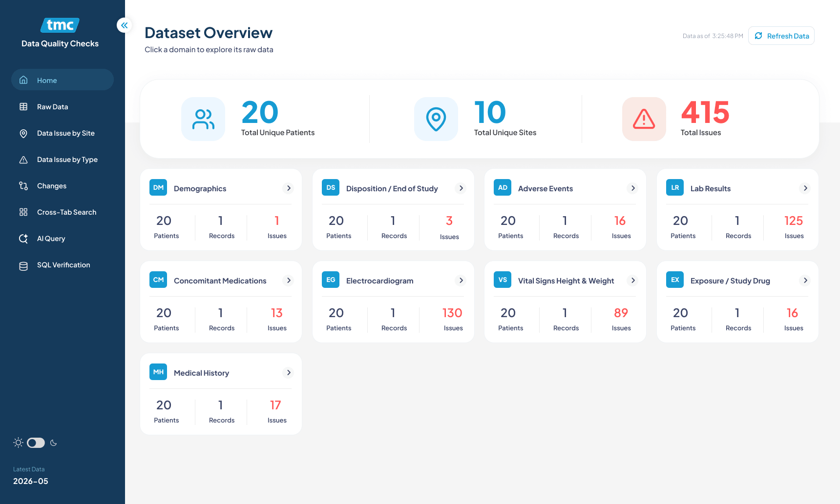Image resolution: width=840 pixels, height=504 pixels.
Task: Click the LR Lab Results badge
Action: tap(675, 187)
